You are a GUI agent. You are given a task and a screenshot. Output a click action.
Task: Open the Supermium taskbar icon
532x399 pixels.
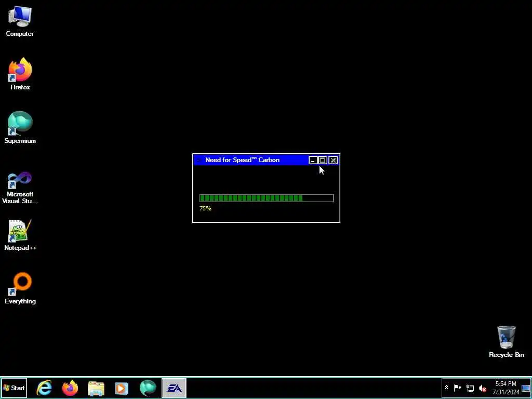[148, 388]
